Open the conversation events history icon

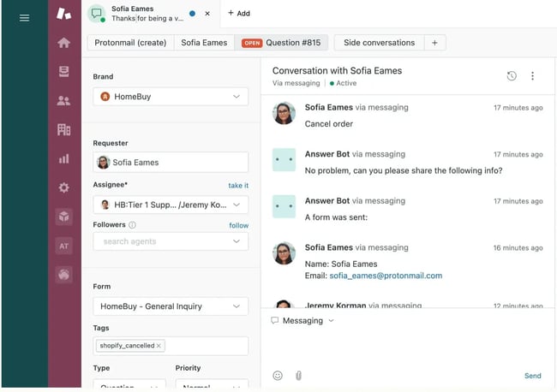512,75
